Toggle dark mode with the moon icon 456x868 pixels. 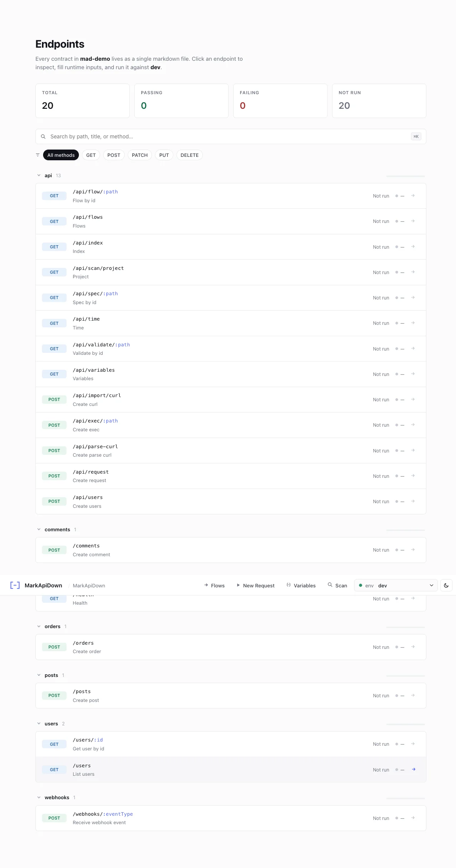(446, 585)
